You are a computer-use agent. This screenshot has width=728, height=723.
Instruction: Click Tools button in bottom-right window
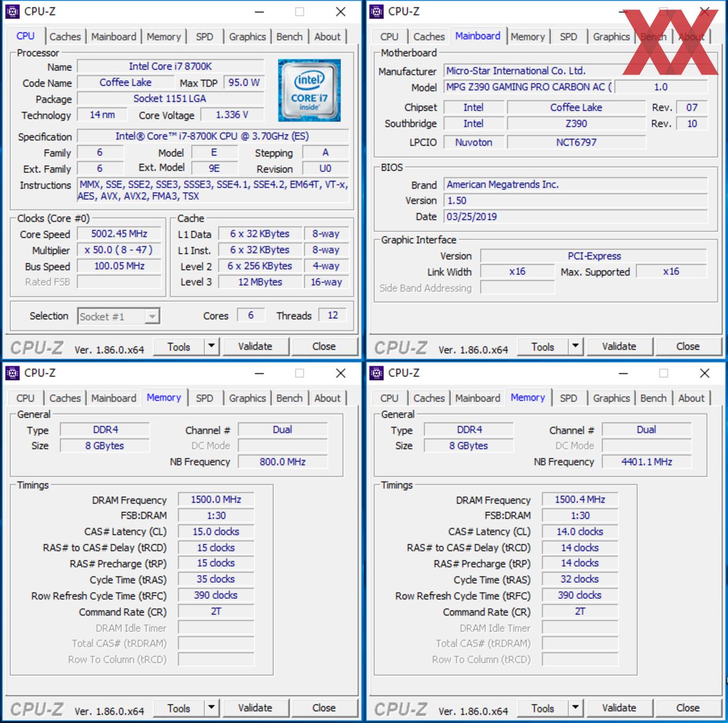(543, 708)
